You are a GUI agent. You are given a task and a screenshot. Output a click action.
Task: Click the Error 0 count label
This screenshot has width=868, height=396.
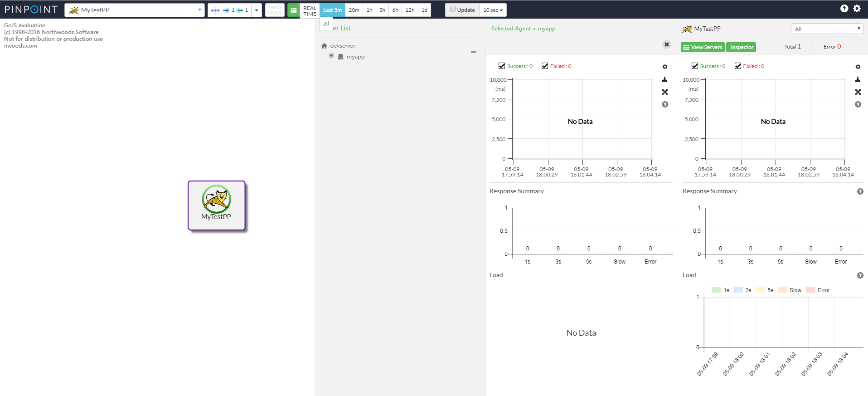[832, 47]
